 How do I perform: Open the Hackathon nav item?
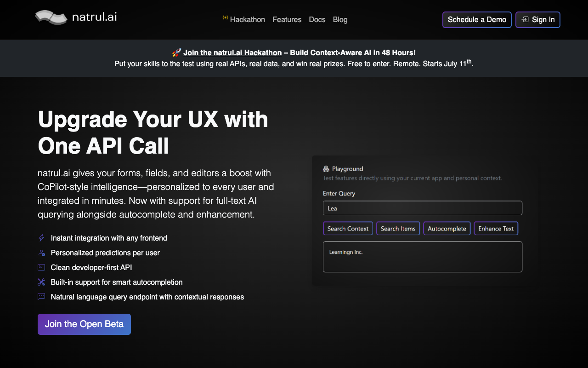coord(247,19)
